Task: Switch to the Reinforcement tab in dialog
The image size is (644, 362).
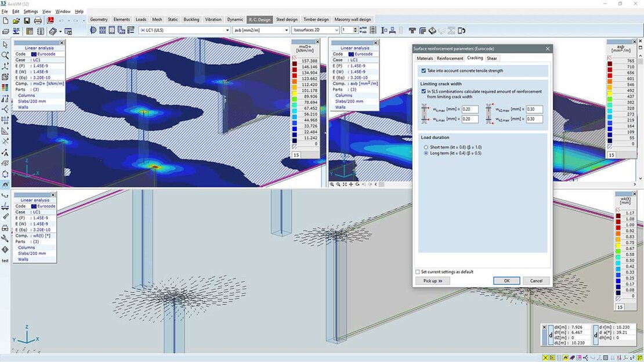Action: [450, 59]
